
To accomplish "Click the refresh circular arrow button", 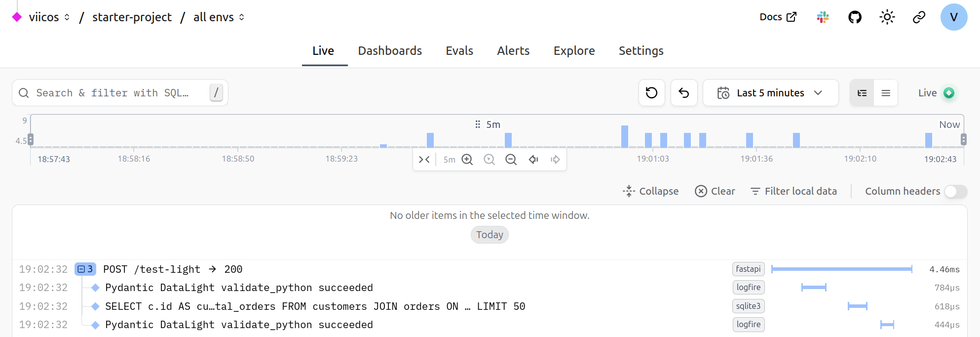I will [651, 93].
